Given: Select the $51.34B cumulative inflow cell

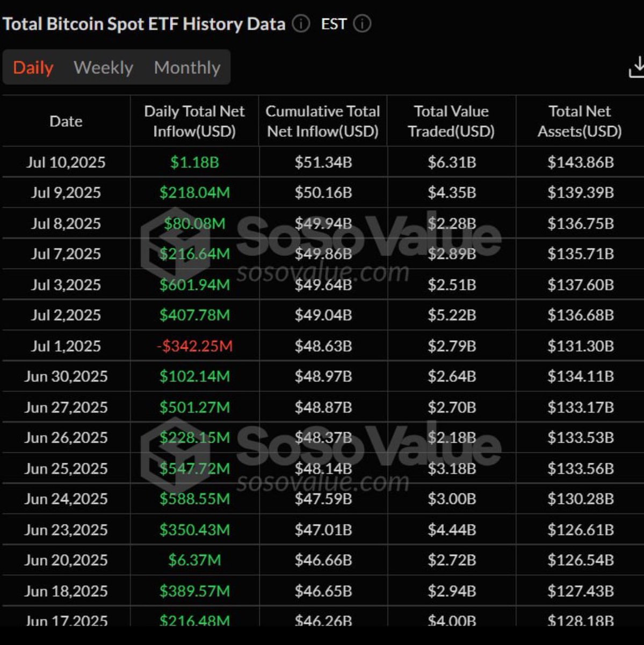Looking at the screenshot, I should tap(323, 162).
